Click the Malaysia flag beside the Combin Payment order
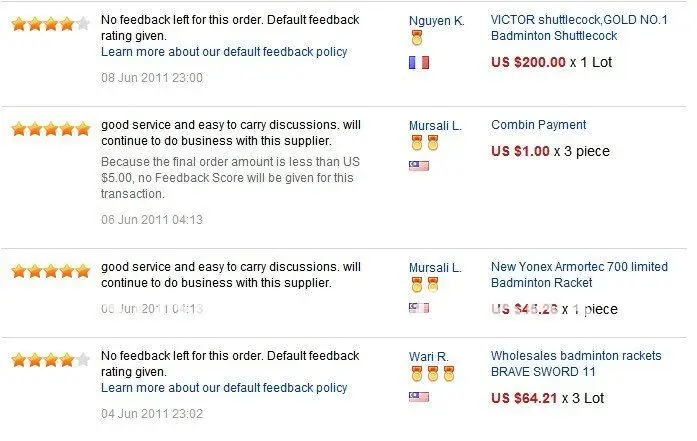Screen dimensions: 697x441 [x=419, y=166]
